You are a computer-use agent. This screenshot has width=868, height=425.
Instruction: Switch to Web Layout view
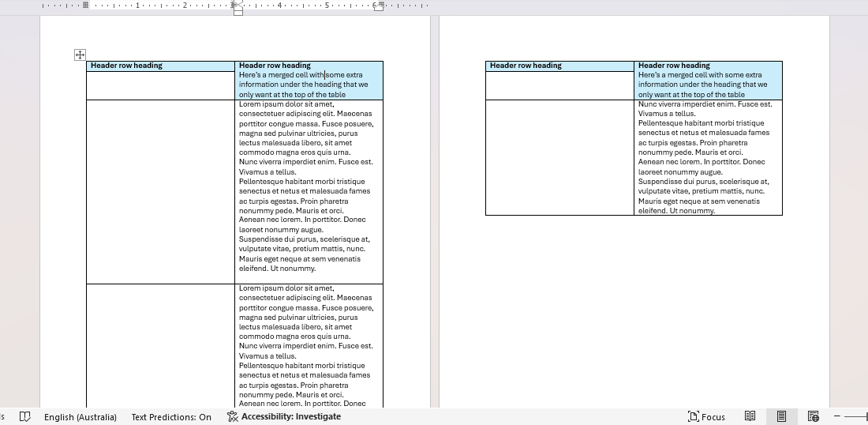coord(813,416)
